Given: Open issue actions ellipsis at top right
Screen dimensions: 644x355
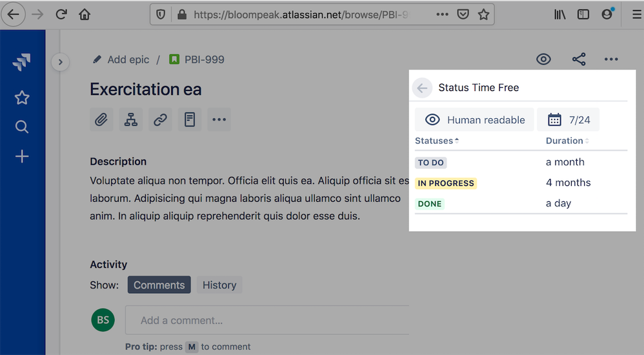Looking at the screenshot, I should [611, 59].
